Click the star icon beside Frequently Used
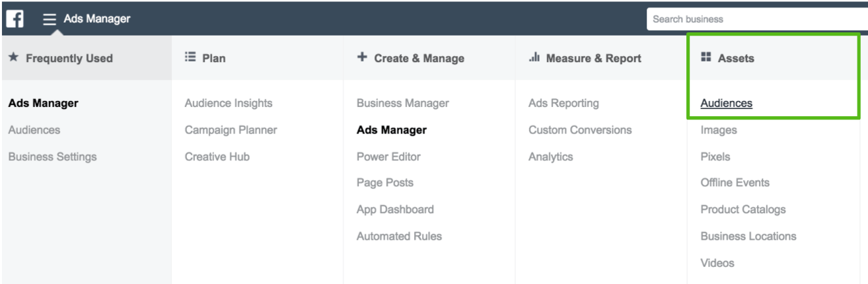 click(13, 57)
